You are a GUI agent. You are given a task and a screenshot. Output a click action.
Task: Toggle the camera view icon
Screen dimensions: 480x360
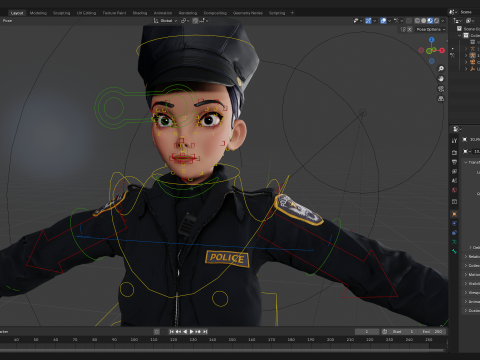[441, 89]
